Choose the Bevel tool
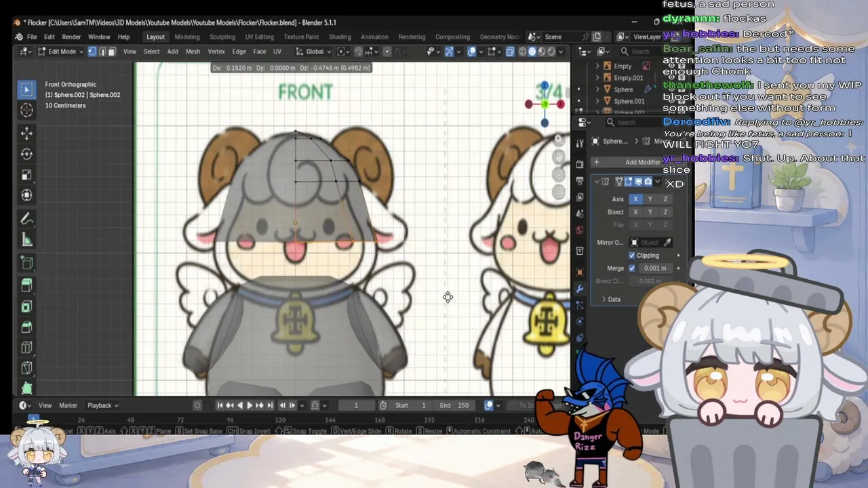 (27, 327)
